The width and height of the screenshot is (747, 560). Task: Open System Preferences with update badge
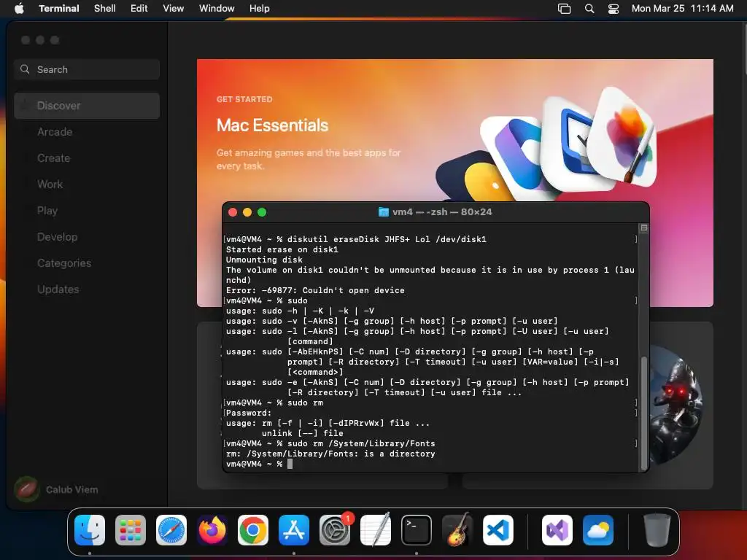(335, 530)
